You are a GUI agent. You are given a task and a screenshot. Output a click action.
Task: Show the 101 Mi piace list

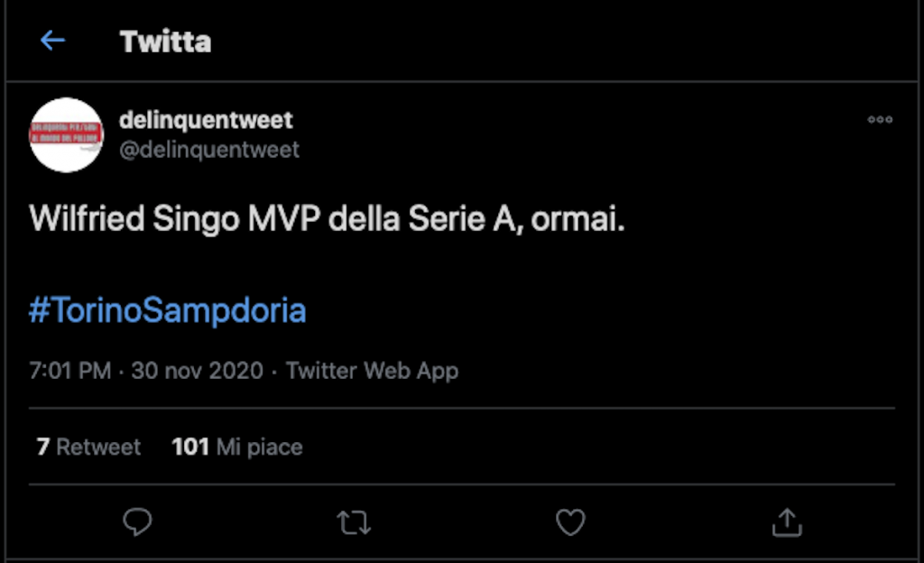[x=236, y=447]
